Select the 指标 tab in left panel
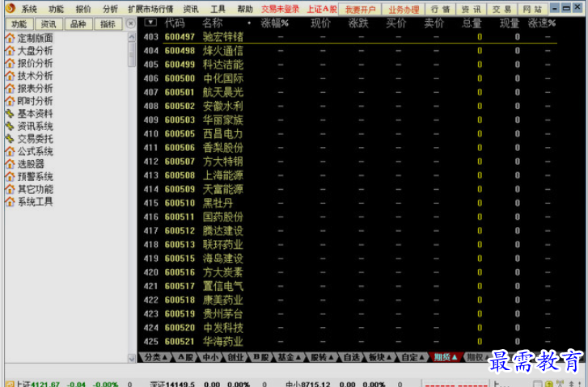This screenshot has height=387, width=588. click(x=108, y=24)
